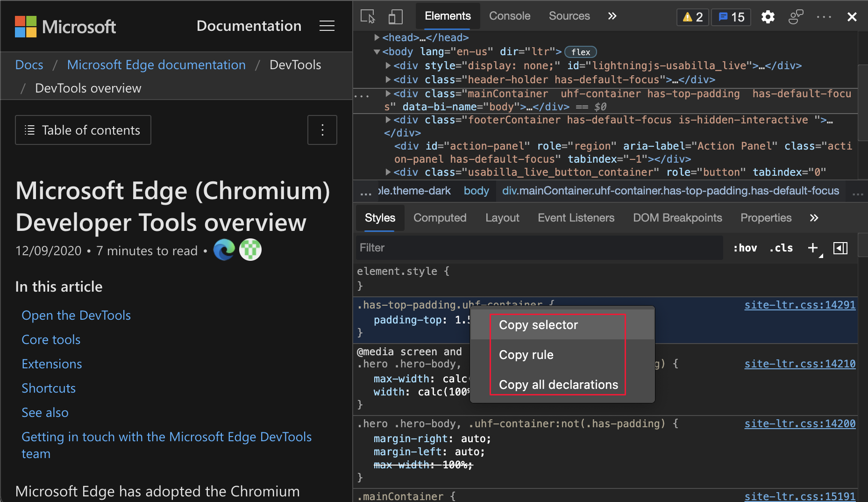Open the Core tools article link
Image resolution: width=868 pixels, height=502 pixels.
click(x=50, y=339)
